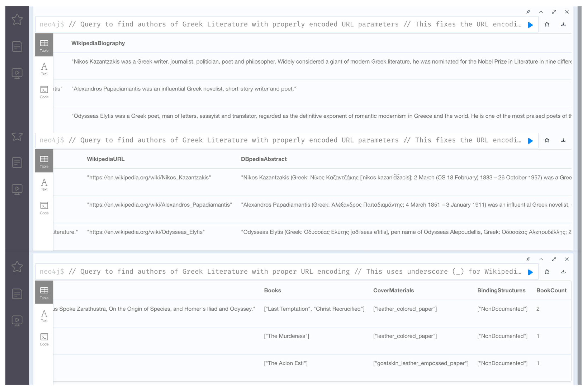
Task: Collapse the top result frame with chevron
Action: tap(541, 12)
